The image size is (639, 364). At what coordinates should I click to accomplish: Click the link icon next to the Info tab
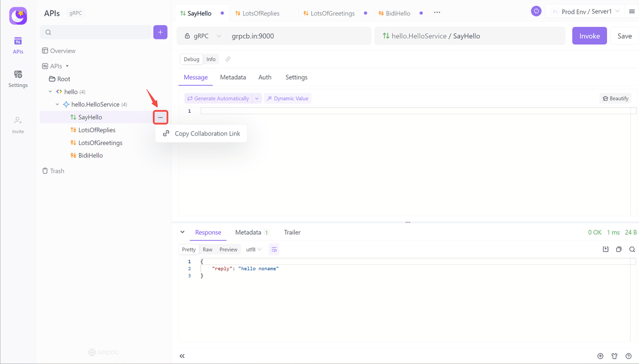click(228, 59)
